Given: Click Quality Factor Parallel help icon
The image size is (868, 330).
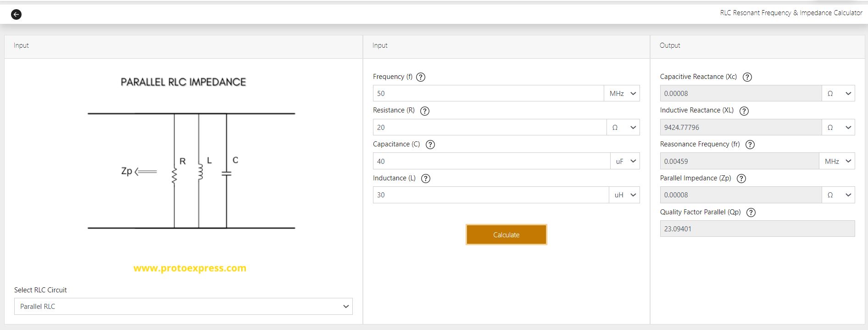Looking at the screenshot, I should pos(751,213).
